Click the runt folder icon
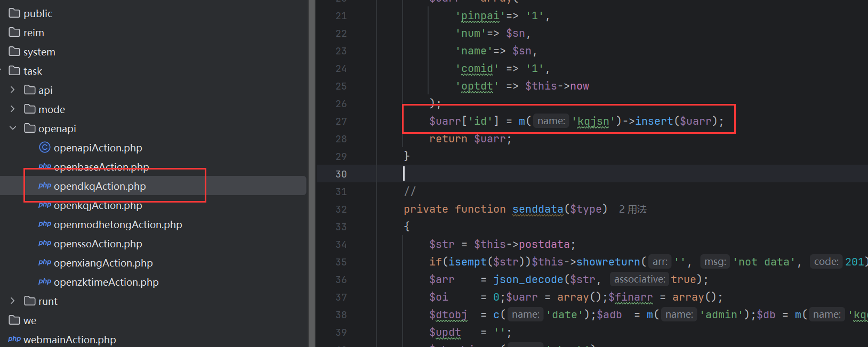The width and height of the screenshot is (868, 347). (x=30, y=301)
